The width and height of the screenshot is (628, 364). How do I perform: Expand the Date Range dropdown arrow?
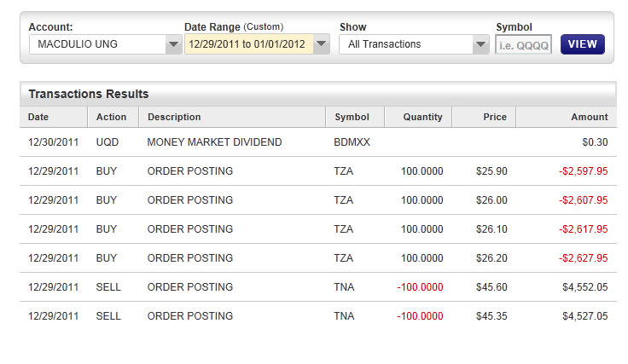point(321,44)
